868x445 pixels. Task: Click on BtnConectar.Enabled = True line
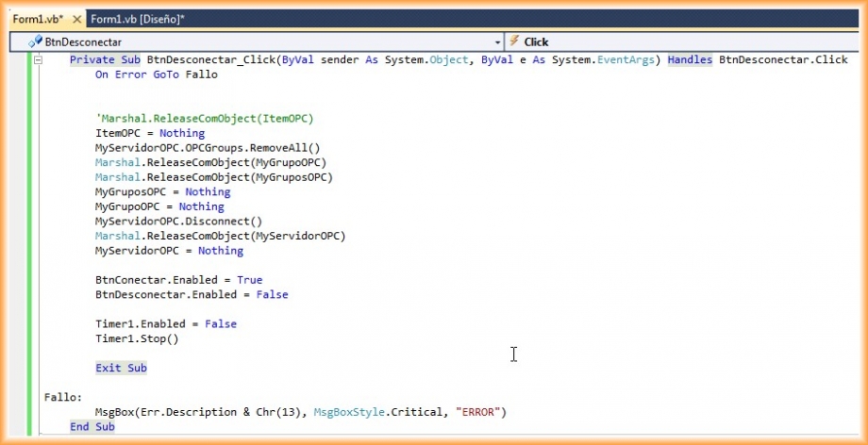click(178, 280)
